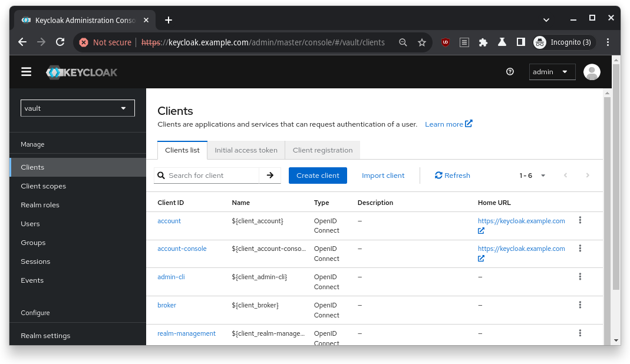This screenshot has width=630, height=364.
Task: Go to previous page of clients
Action: pos(565,175)
